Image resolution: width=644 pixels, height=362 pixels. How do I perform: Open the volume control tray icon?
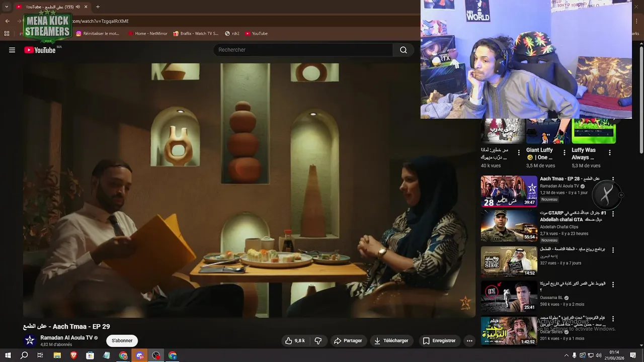click(598, 355)
